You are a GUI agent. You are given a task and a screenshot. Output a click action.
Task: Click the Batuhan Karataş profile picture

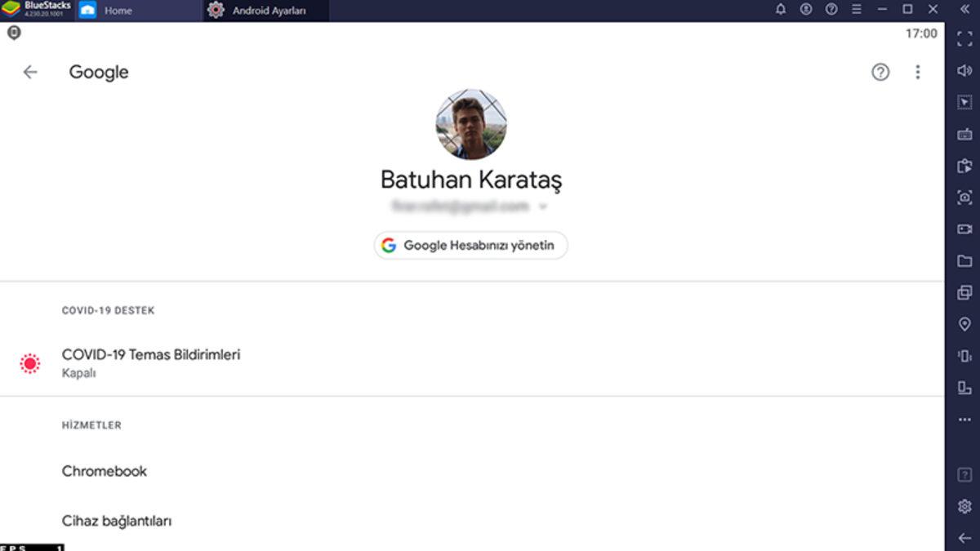click(x=470, y=125)
